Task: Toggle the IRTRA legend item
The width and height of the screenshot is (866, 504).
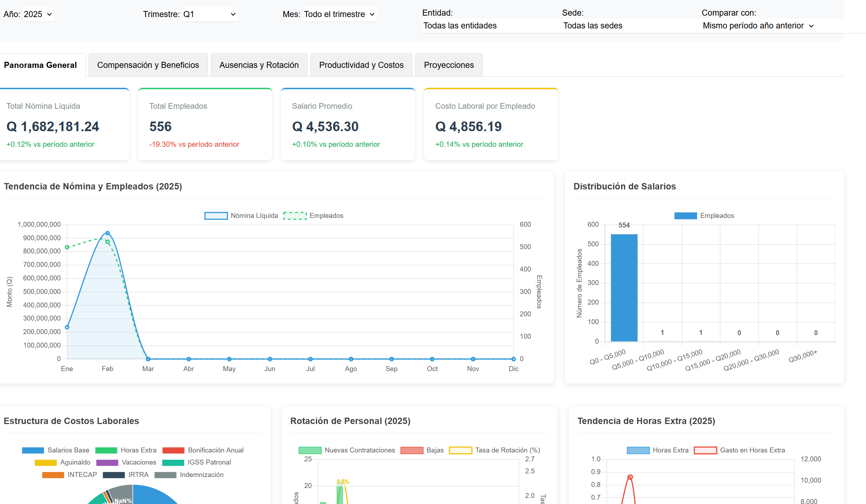Action: coord(125,475)
